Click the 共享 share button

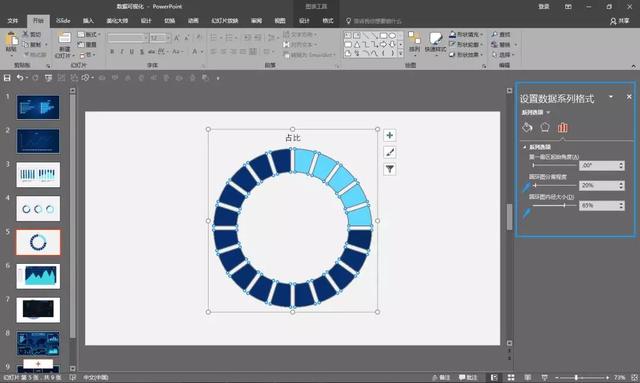620,21
